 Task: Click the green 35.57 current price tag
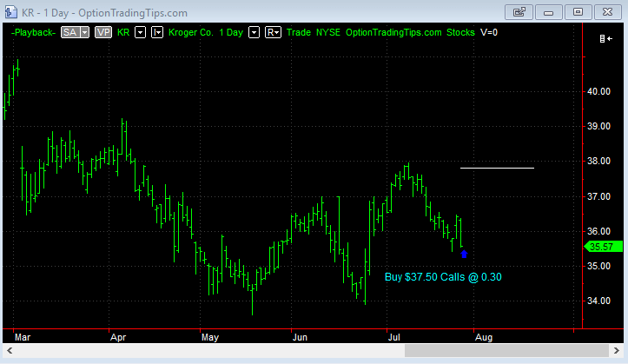604,247
